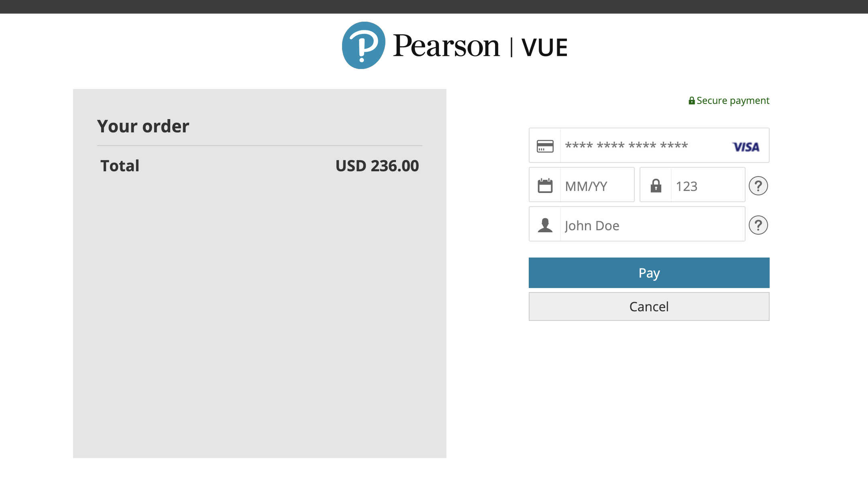Click the credit card icon
This screenshot has height=487, width=868.
point(545,146)
